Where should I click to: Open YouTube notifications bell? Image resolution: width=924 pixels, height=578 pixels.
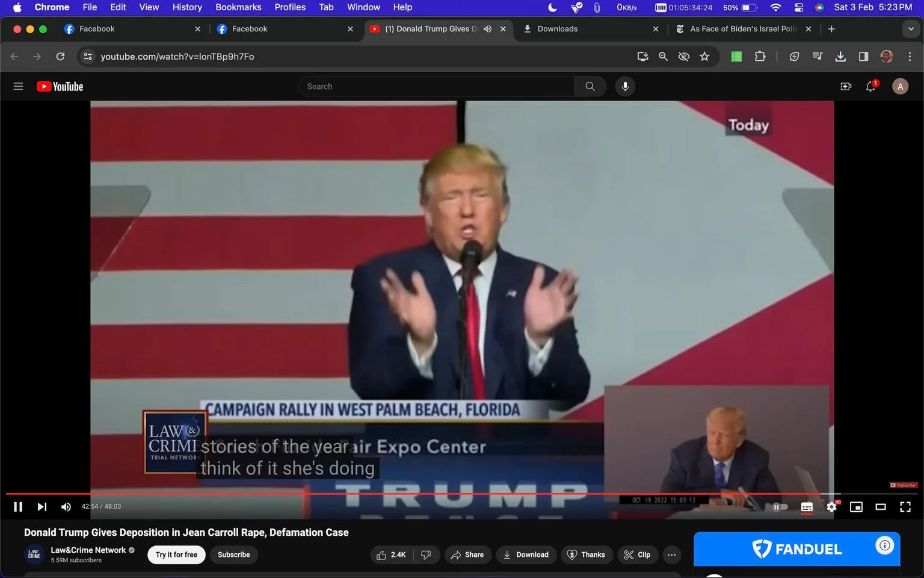click(x=870, y=87)
